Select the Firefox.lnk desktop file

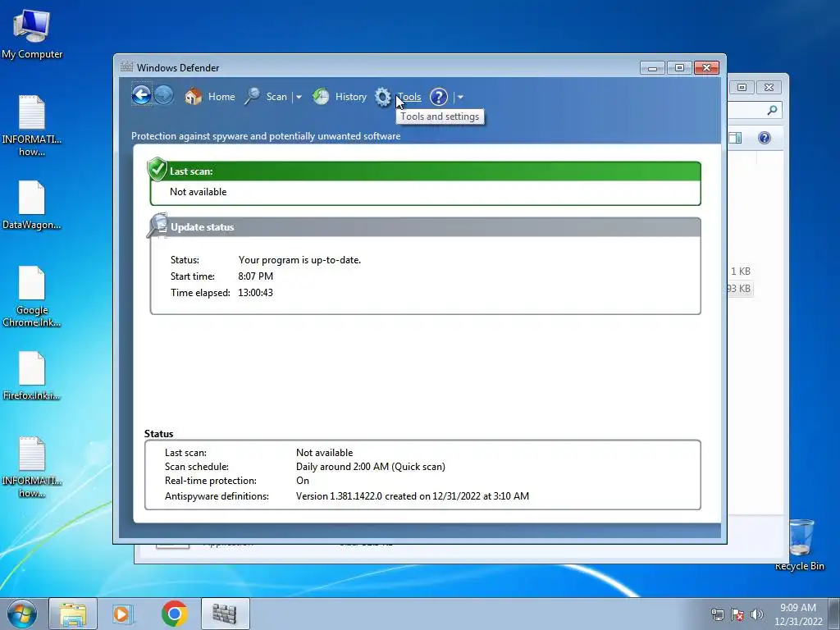(32, 376)
